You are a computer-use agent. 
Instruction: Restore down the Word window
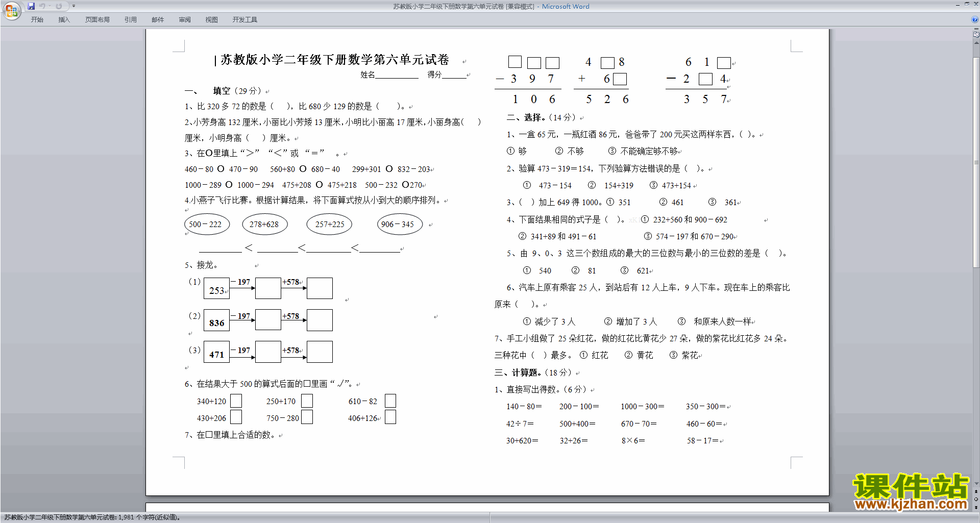click(967, 4)
